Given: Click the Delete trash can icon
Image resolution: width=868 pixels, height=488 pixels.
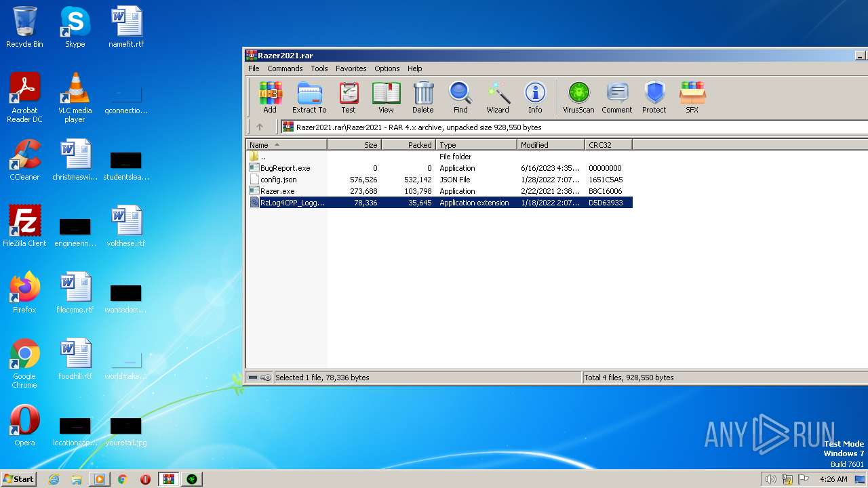Looking at the screenshot, I should click(x=423, y=98).
